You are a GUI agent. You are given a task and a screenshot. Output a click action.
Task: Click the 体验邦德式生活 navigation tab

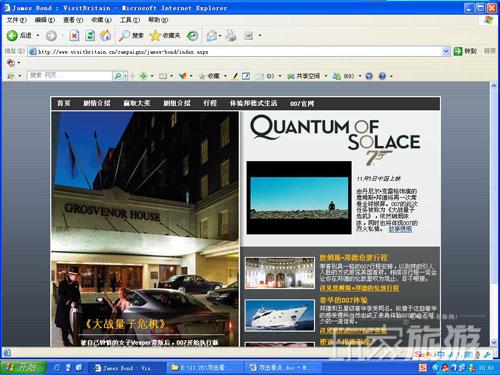click(x=253, y=103)
